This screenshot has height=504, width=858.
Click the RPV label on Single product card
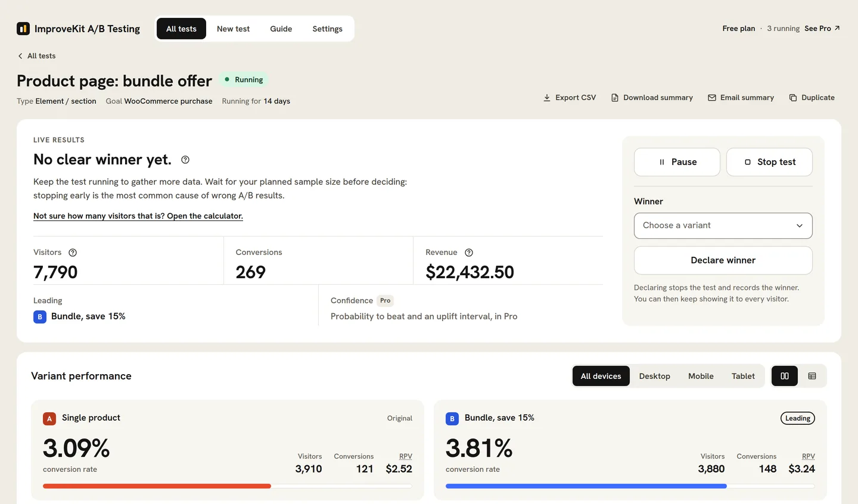(x=406, y=456)
